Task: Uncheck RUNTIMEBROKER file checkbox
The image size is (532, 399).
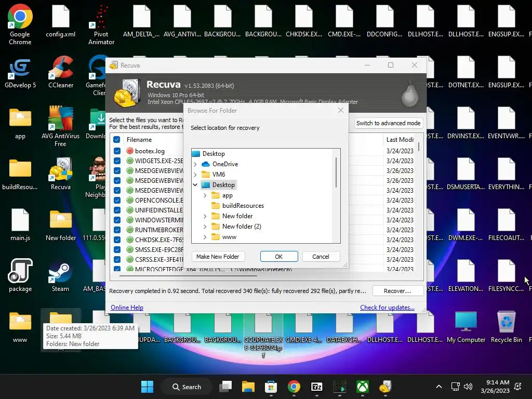Action: [117, 230]
